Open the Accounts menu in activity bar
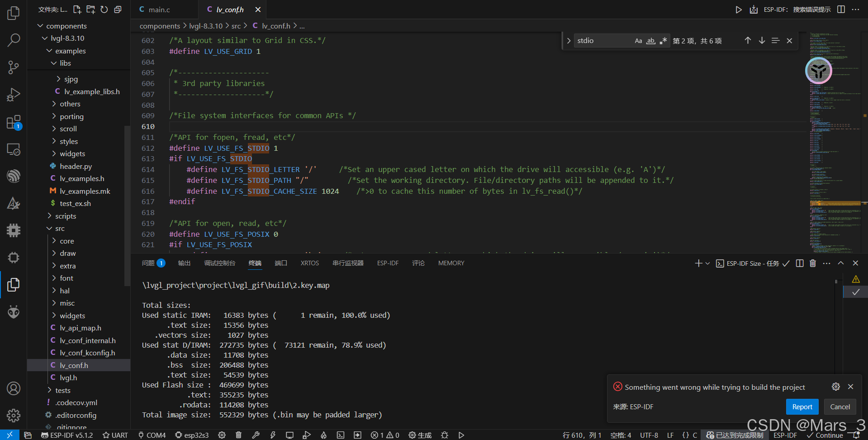 click(14, 388)
